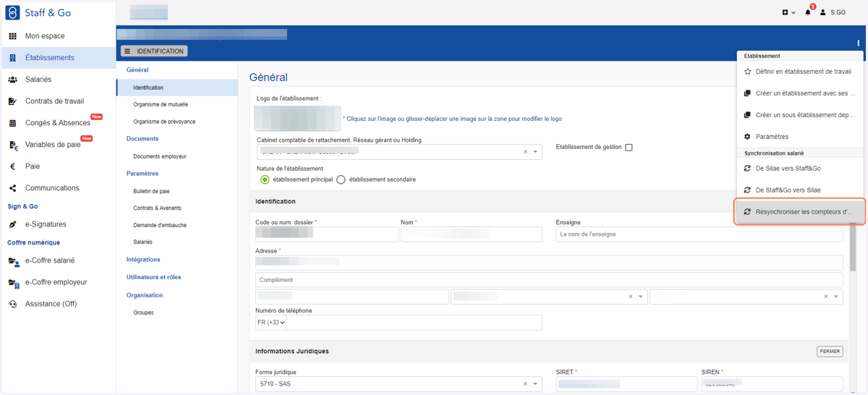Viewport: 868px width, 395px height.
Task: Open notifications bell icon
Action: coord(808,12)
